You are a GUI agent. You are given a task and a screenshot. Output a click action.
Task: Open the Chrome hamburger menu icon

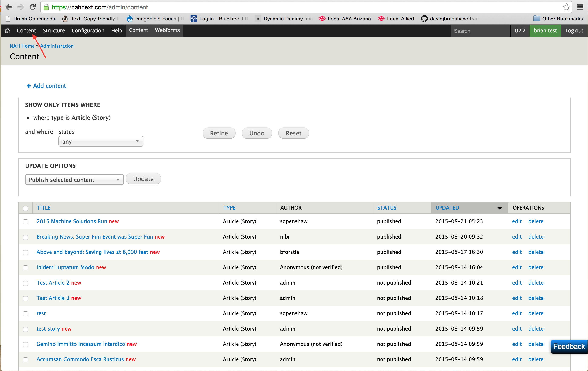click(580, 7)
